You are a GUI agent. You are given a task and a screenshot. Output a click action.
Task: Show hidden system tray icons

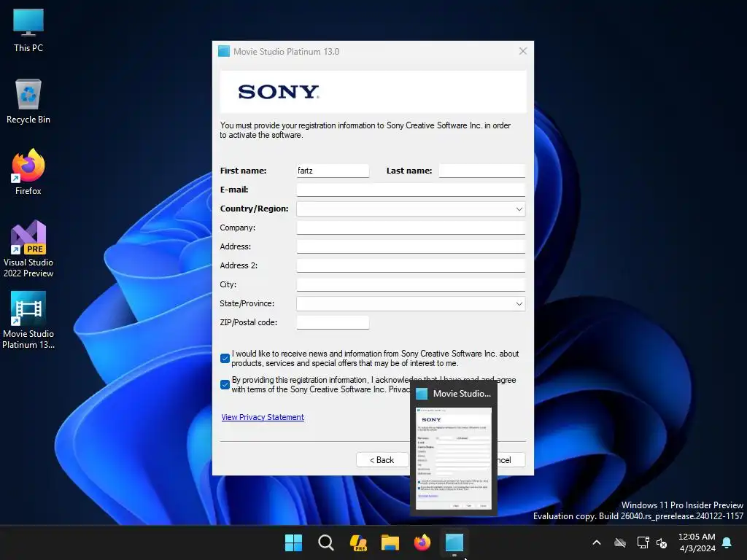click(x=597, y=542)
